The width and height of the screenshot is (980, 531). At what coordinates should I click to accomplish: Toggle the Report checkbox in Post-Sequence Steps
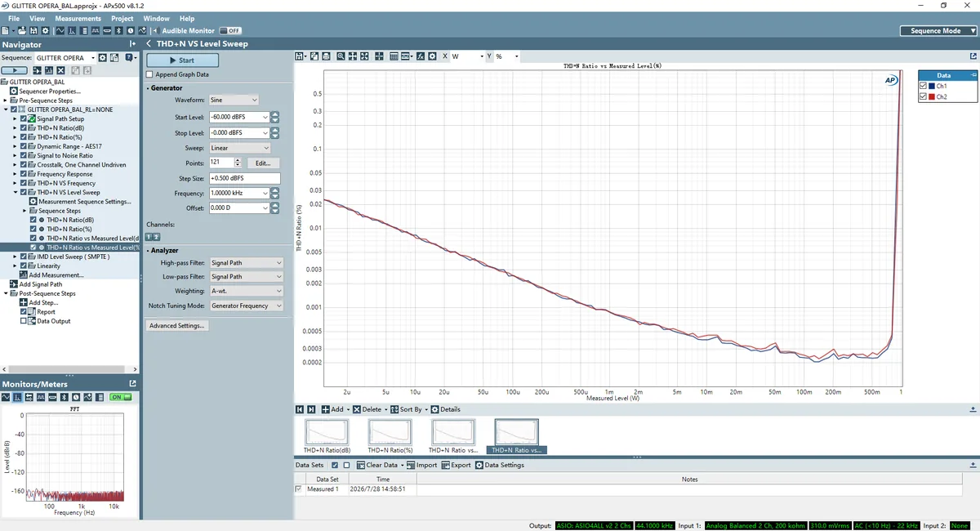(x=24, y=312)
